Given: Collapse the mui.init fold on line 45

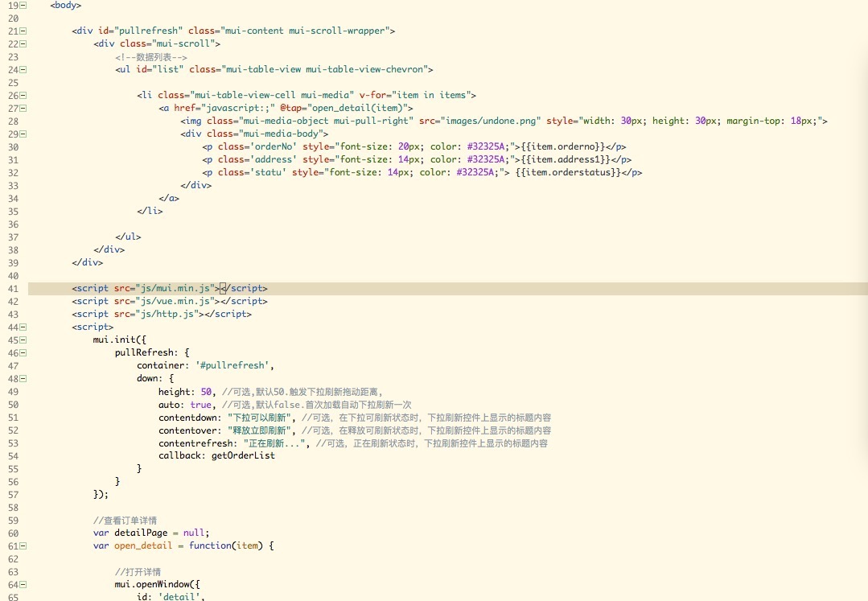Looking at the screenshot, I should (x=23, y=340).
